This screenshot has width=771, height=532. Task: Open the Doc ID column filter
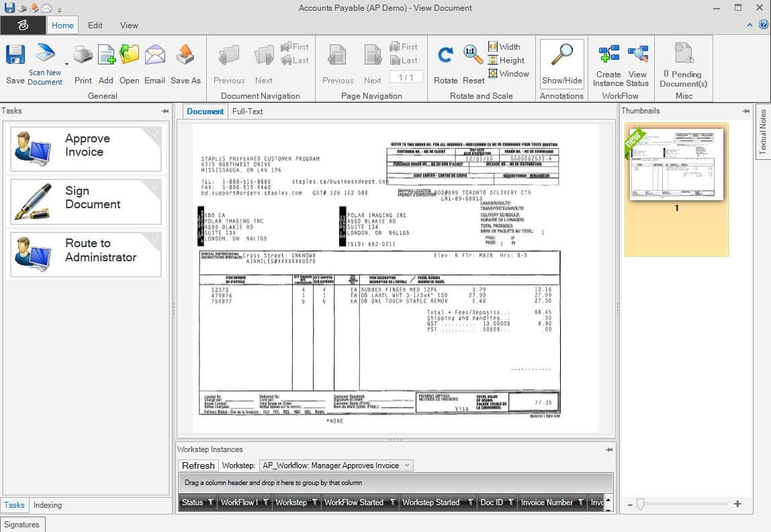tap(511, 502)
